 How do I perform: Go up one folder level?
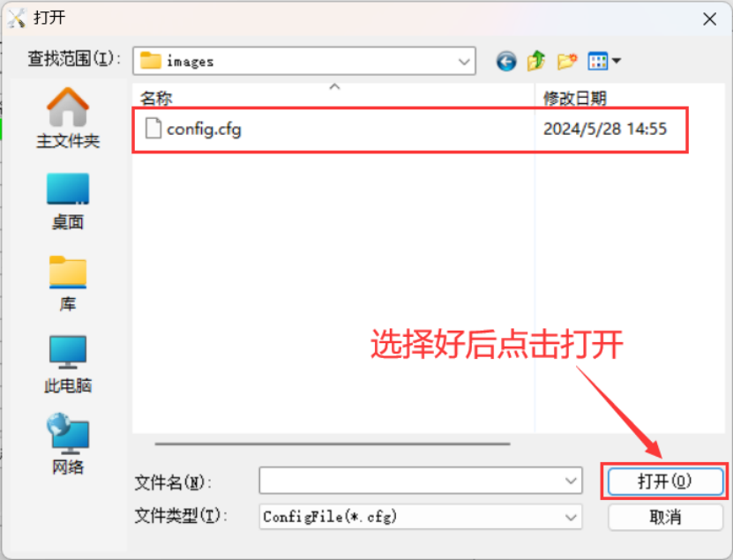click(536, 61)
